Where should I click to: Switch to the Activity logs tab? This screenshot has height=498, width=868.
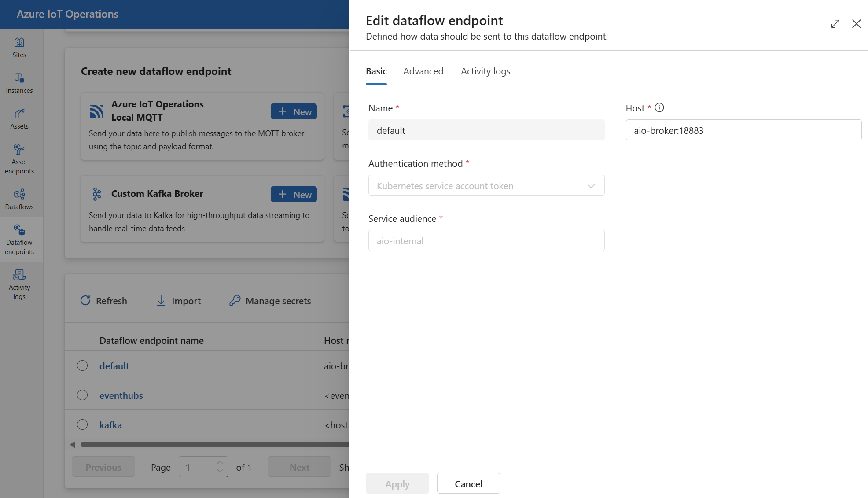[x=485, y=71]
